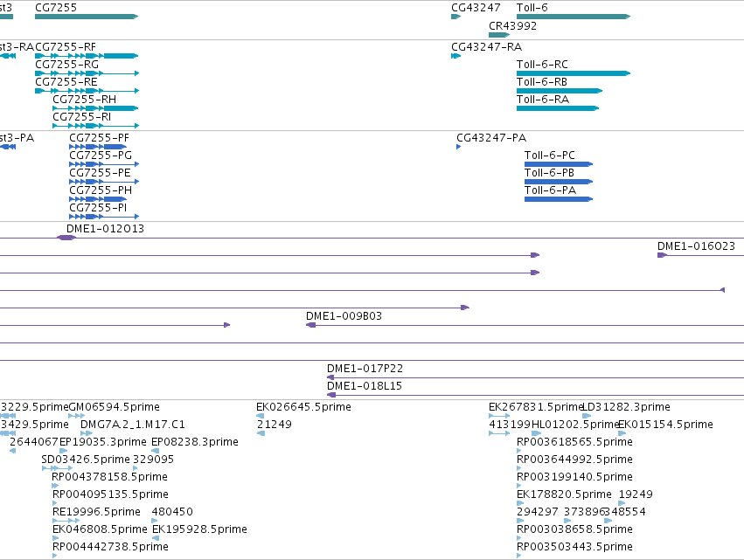Click protein CG7255-PE
This screenshot has width=744, height=560.
point(104,182)
